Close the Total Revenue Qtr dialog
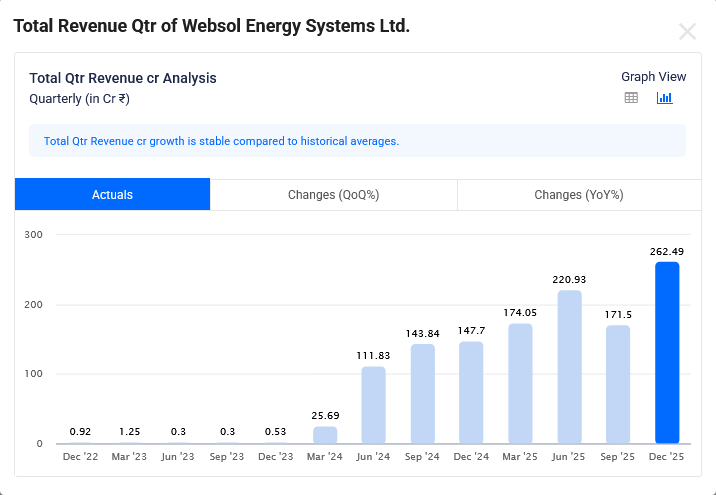716x495 pixels. tap(687, 32)
